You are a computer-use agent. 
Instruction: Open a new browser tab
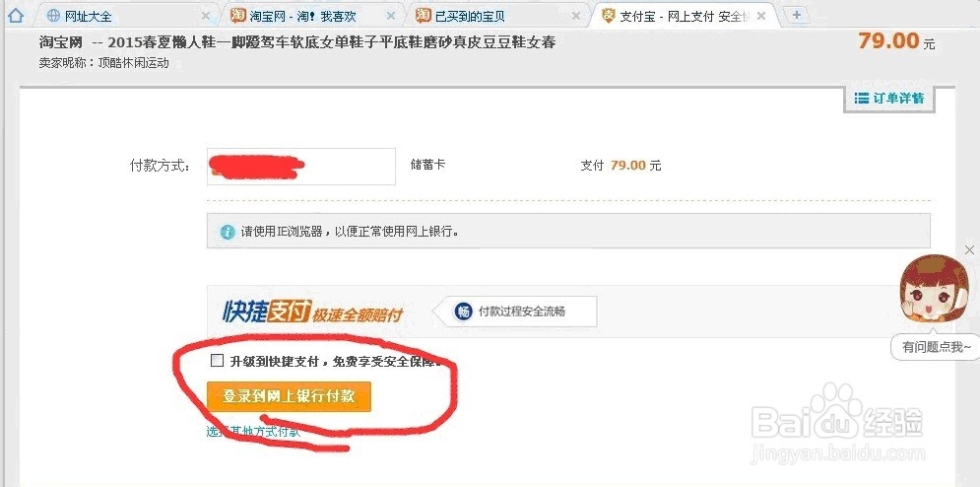coord(796,15)
